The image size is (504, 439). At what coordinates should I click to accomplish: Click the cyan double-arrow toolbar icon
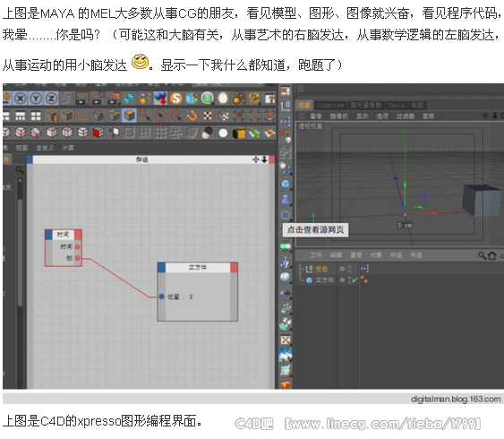point(129,99)
